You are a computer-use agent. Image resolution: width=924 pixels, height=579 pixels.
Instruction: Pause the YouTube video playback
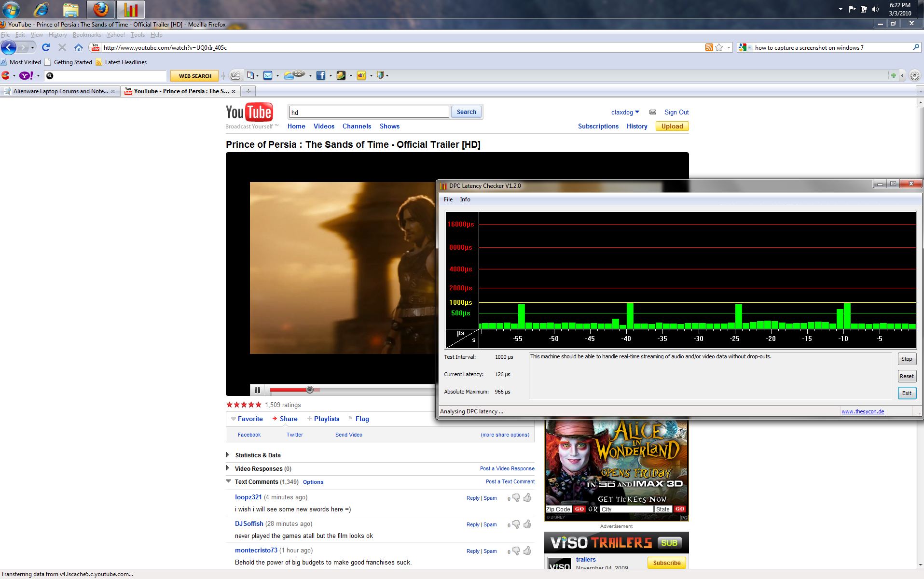pyautogui.click(x=258, y=390)
